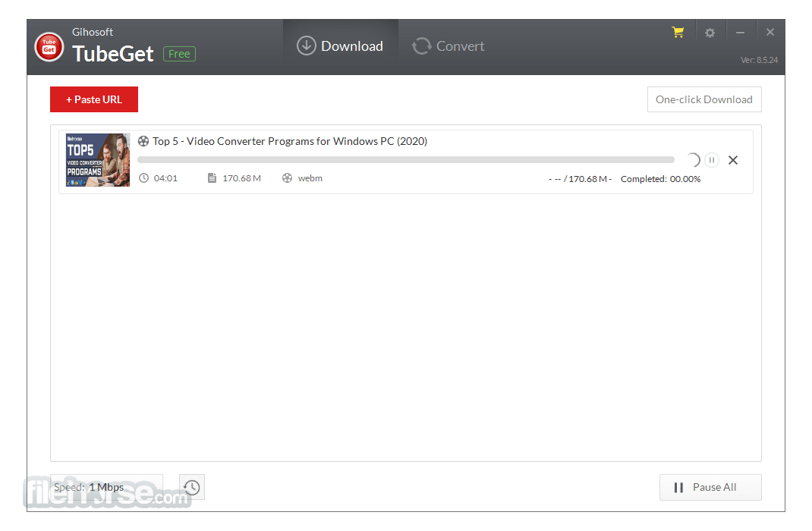Click the loading spinner icon
The width and height of the screenshot is (812, 531).
coord(693,160)
